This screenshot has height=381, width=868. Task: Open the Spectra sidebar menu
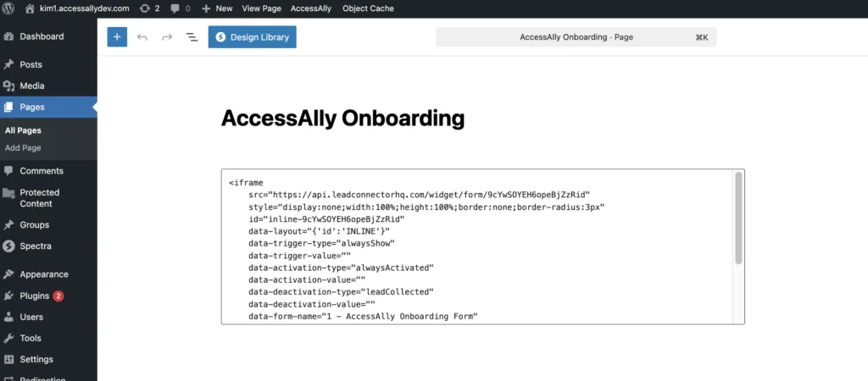click(35, 246)
